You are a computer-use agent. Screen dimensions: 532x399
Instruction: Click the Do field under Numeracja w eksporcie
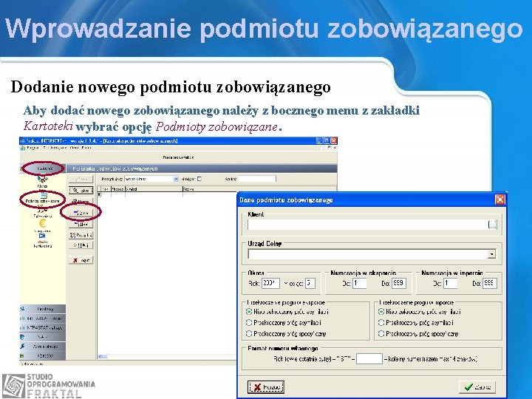tap(399, 283)
